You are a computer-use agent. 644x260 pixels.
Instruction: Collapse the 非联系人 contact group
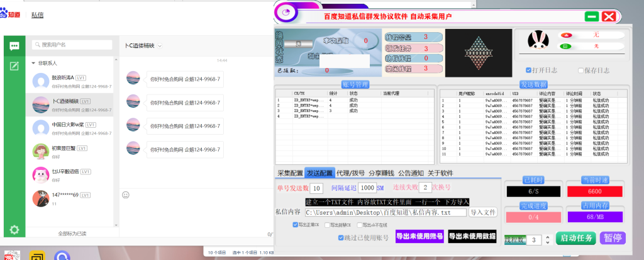33,63
